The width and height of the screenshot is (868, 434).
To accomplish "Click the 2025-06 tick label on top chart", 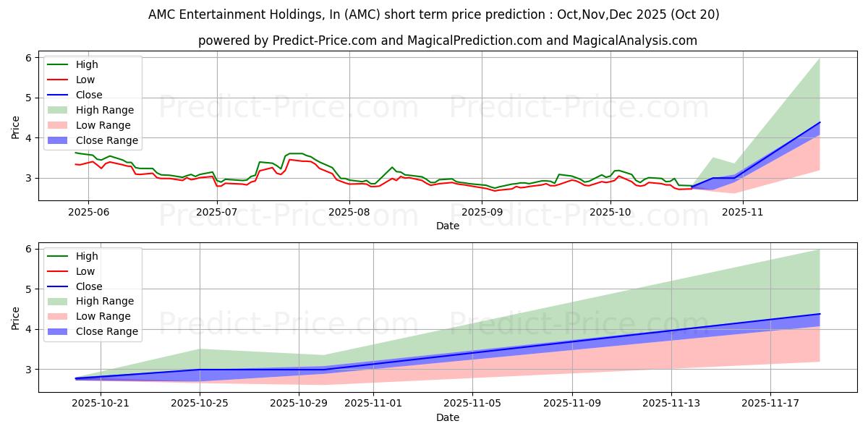I will (x=88, y=211).
